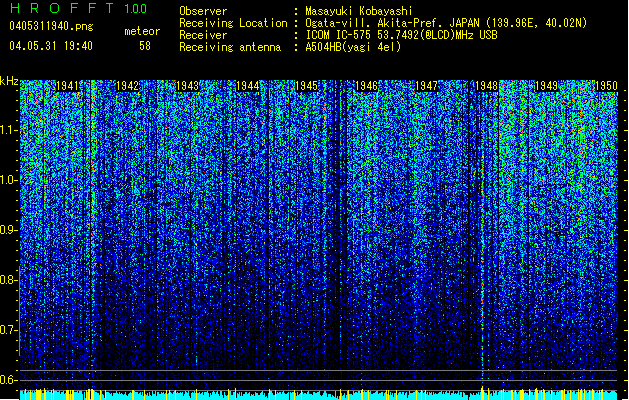
Task: Click the date stamp 04.05.31 19:40
Action: pyautogui.click(x=51, y=46)
